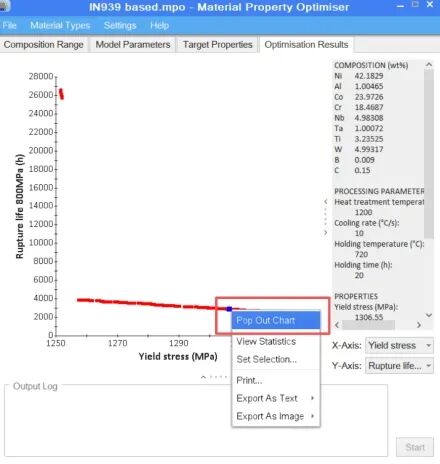Click the COMPOSITION (wt%) heading
Screen dimensions: 440x464
click(x=371, y=65)
